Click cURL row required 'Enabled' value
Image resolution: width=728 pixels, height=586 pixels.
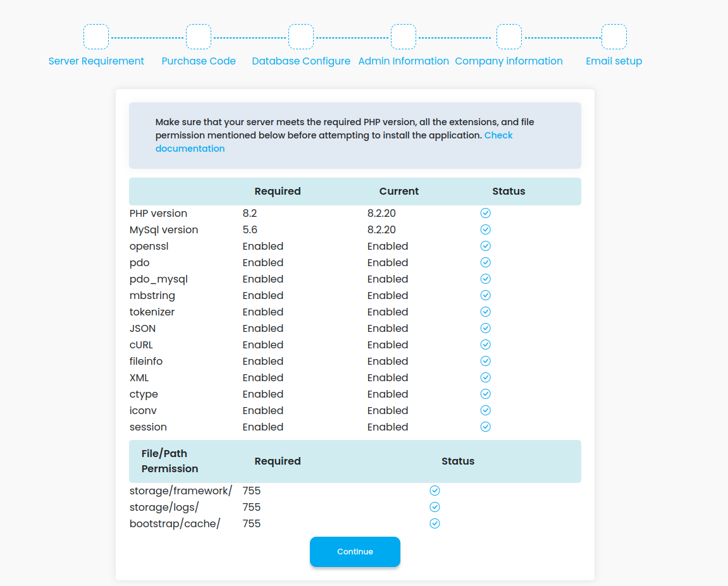(x=262, y=345)
